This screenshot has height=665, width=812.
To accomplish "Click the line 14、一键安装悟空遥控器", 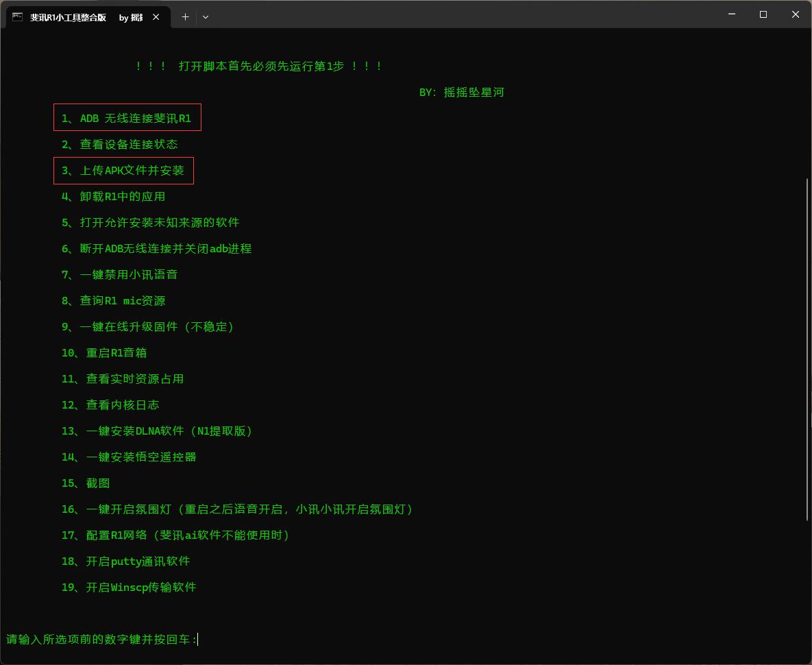I will coord(129,457).
